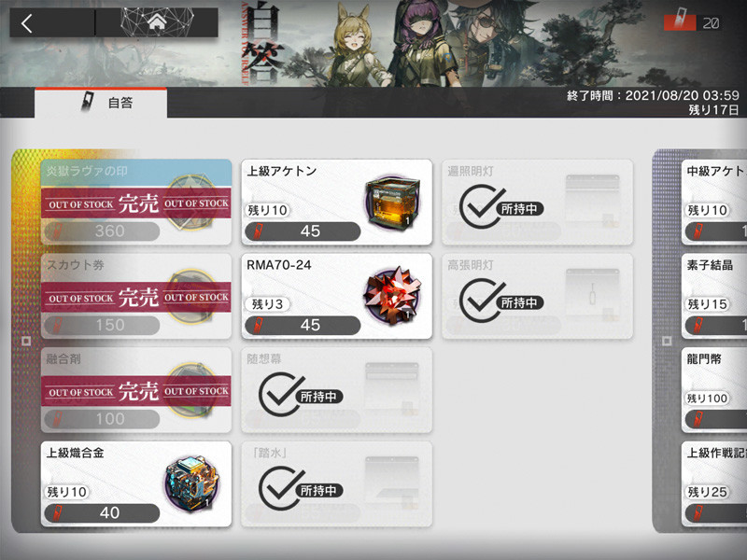Click the small square marker left of the gold tier
747x560 pixels.
pyautogui.click(x=26, y=341)
